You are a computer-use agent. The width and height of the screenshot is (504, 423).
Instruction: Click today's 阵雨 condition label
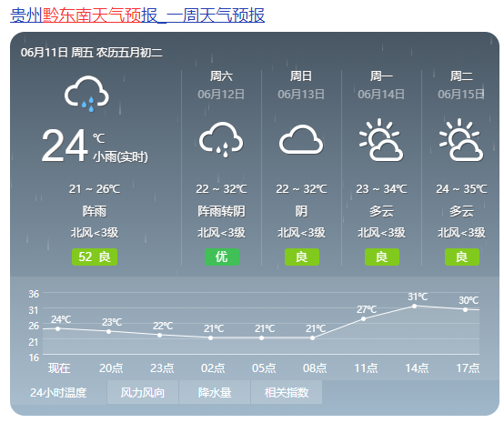point(95,211)
